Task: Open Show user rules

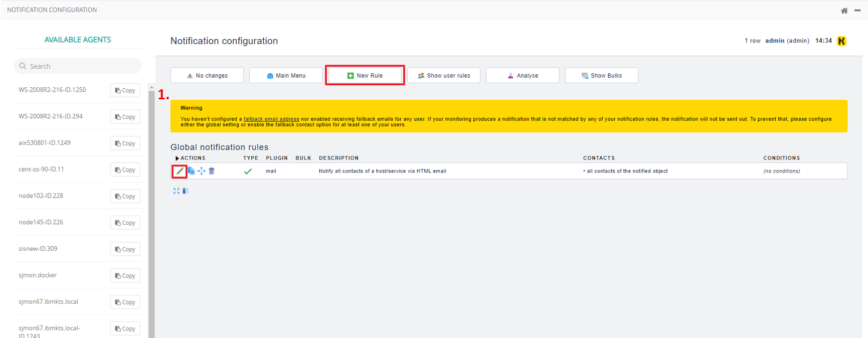Action: coord(444,76)
